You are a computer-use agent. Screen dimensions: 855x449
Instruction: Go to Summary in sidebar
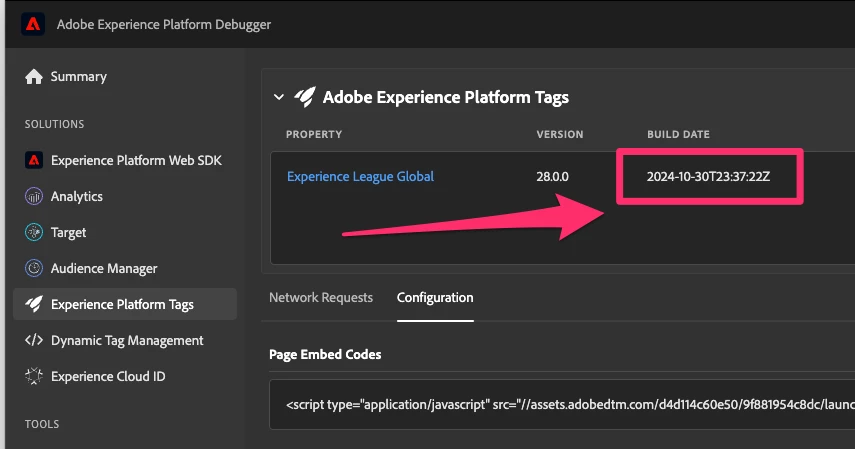(x=79, y=77)
